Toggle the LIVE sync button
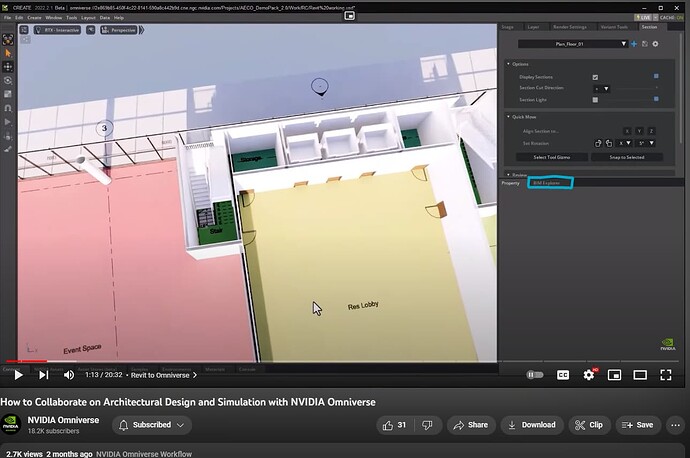This screenshot has width=690, height=458. pyautogui.click(x=643, y=18)
